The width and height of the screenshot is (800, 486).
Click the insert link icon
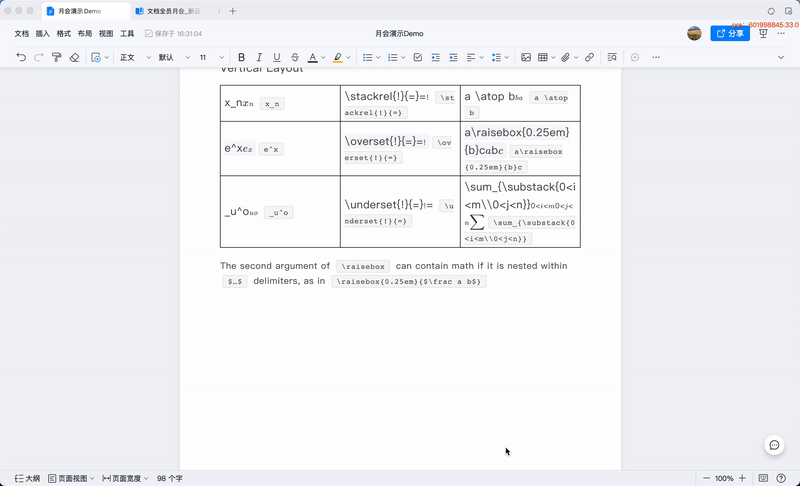point(589,57)
